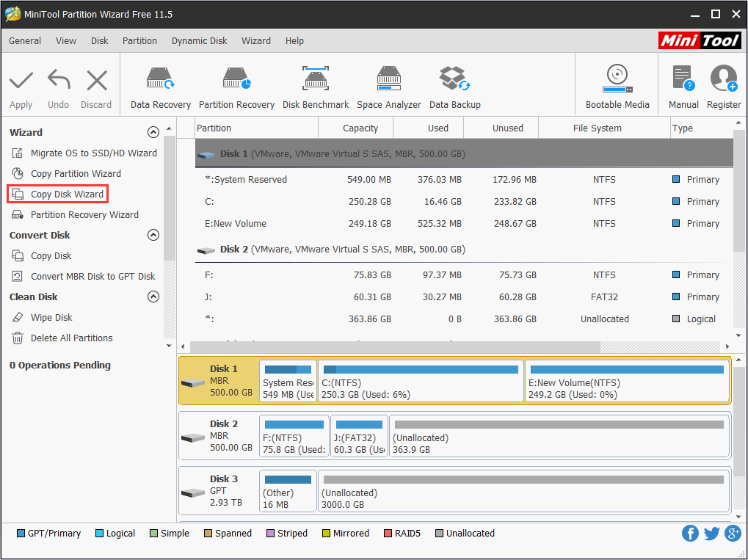Click the System Reserved block in disk map

[x=288, y=381]
